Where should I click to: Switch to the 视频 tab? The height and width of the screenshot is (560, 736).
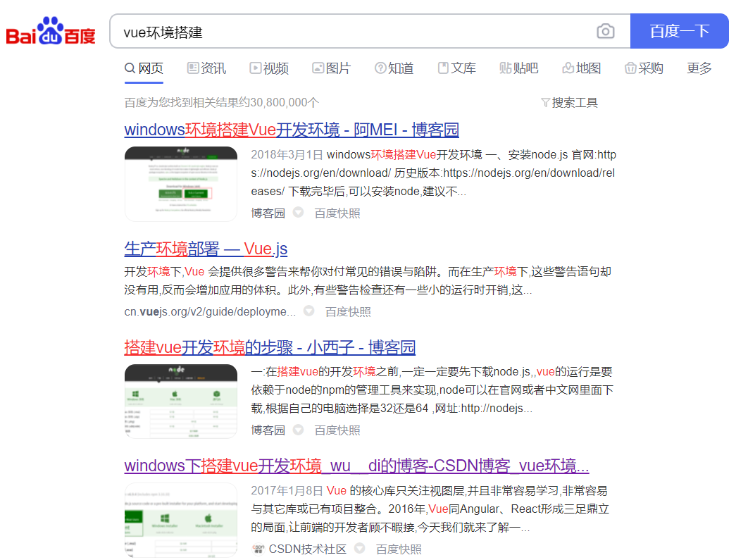[269, 68]
